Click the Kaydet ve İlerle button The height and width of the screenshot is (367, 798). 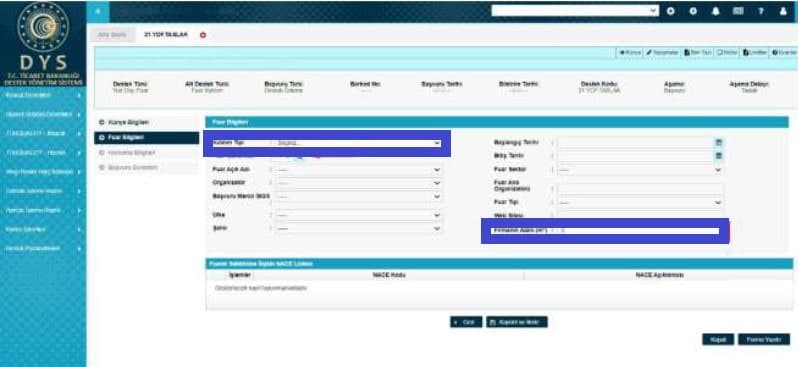tap(517, 322)
